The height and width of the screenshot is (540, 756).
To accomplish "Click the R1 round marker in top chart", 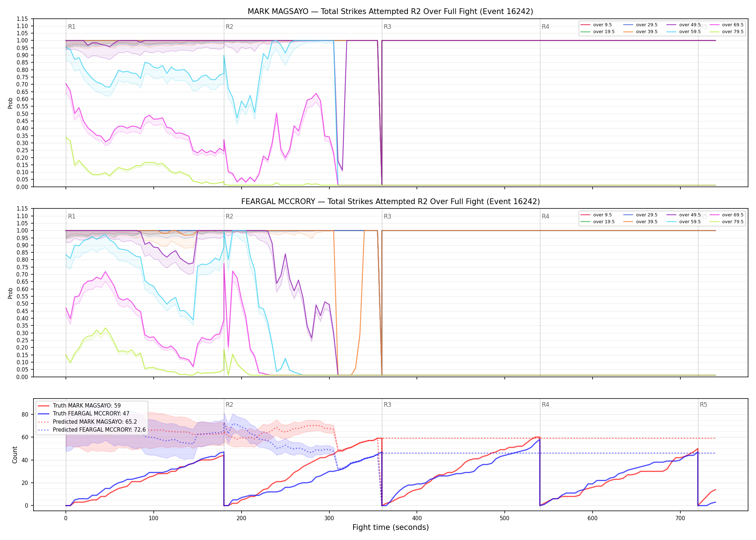I will pyautogui.click(x=72, y=27).
